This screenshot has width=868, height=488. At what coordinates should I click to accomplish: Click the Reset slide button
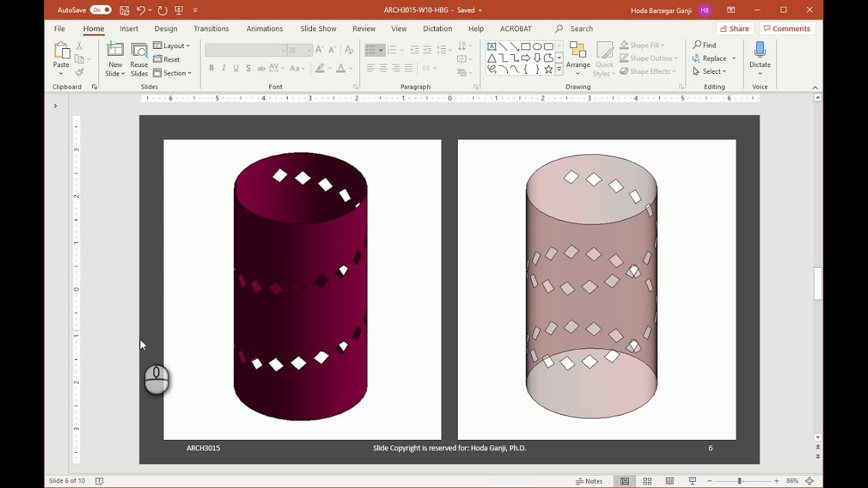click(x=167, y=59)
